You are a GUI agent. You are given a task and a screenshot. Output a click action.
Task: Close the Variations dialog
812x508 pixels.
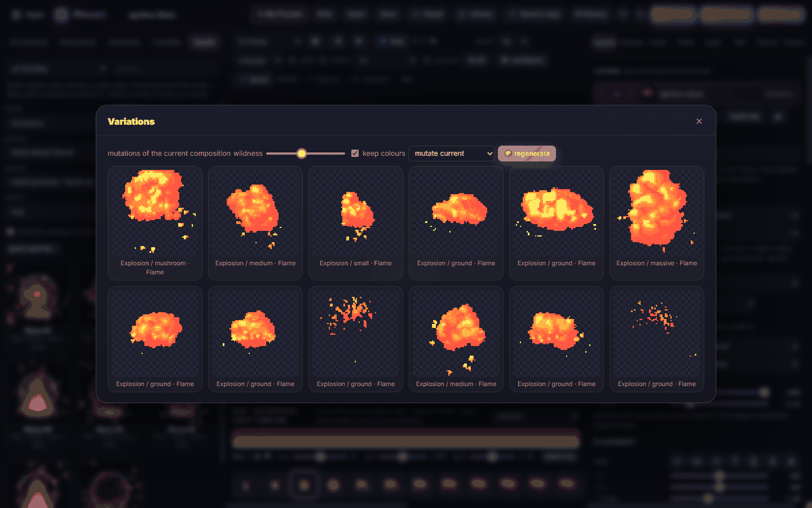[x=699, y=121]
